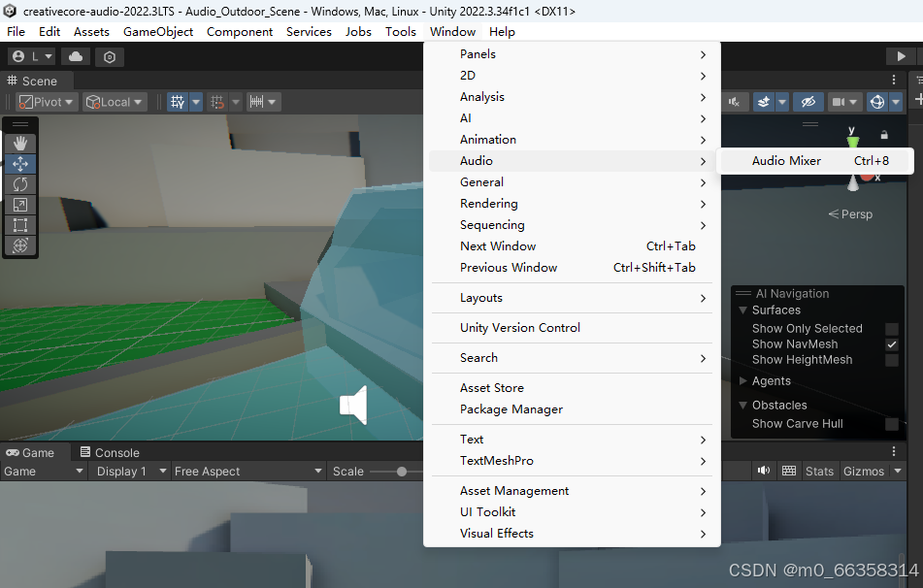This screenshot has width=923, height=588.
Task: Select the Hand view tool
Action: (20, 143)
